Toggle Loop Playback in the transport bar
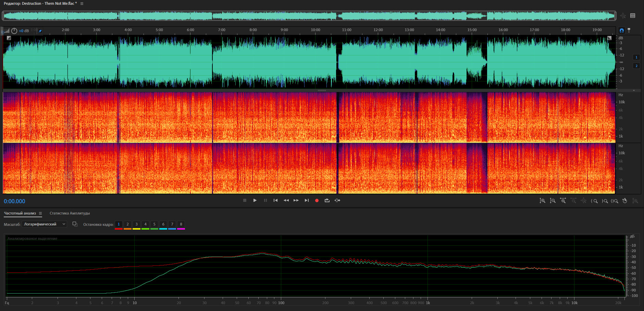This screenshot has height=311, width=644. (x=327, y=200)
